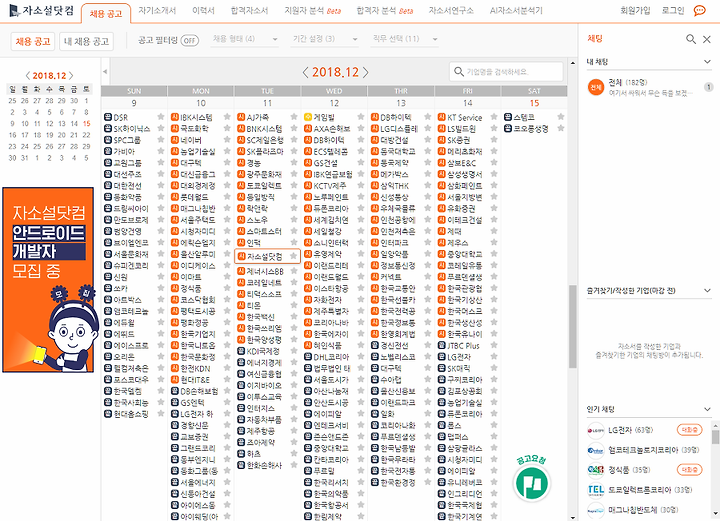Star KT Service as a favorite
Screen dimensions: 720x521
coord(494,117)
